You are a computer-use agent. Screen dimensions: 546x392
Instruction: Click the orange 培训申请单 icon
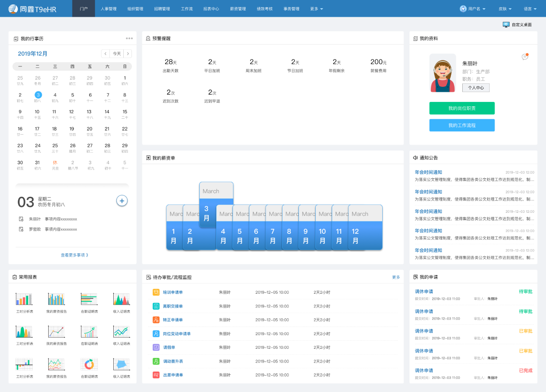[156, 292]
